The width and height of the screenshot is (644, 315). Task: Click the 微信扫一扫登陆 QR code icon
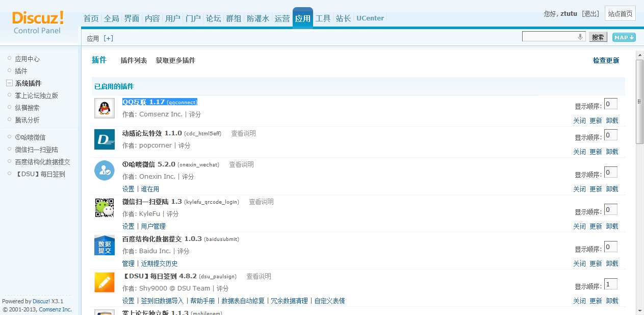105,208
